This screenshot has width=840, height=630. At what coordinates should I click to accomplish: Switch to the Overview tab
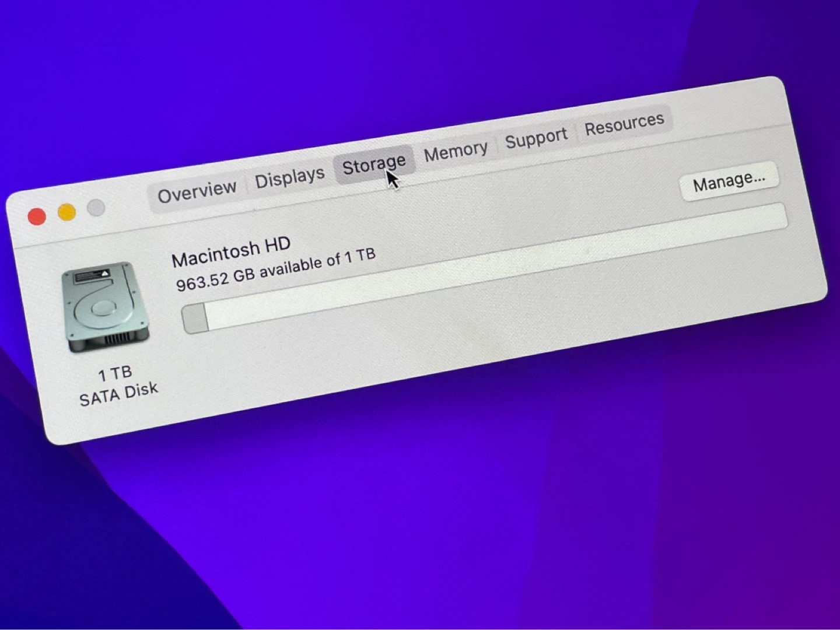point(197,191)
